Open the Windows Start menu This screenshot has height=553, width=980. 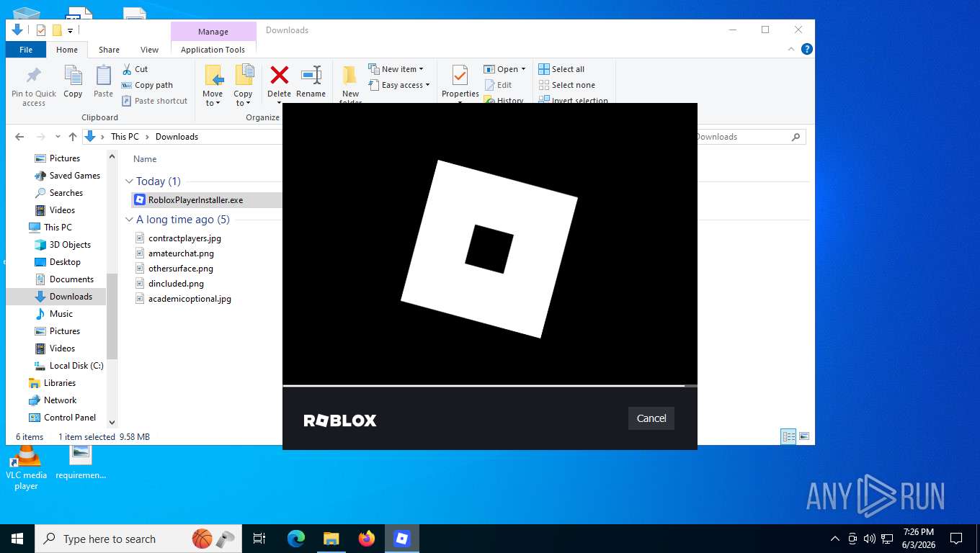pyautogui.click(x=17, y=539)
